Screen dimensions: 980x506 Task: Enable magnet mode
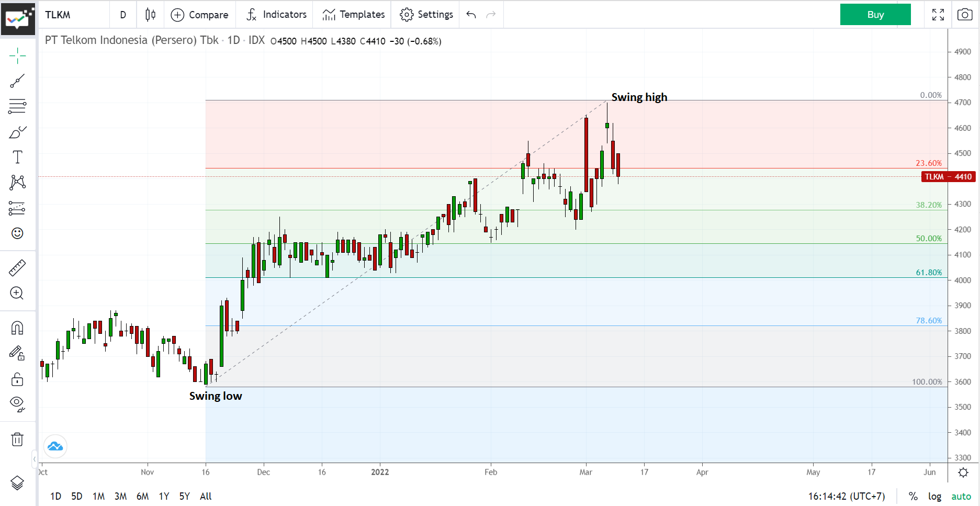tap(17, 328)
